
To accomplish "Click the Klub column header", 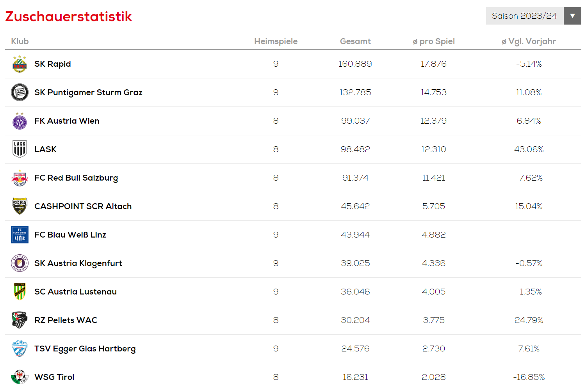I will tap(20, 41).
